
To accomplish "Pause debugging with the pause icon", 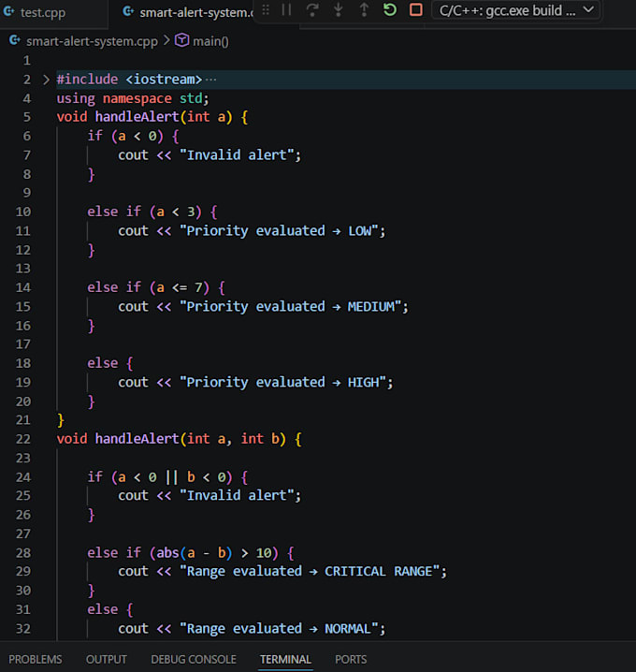I will tap(286, 9).
